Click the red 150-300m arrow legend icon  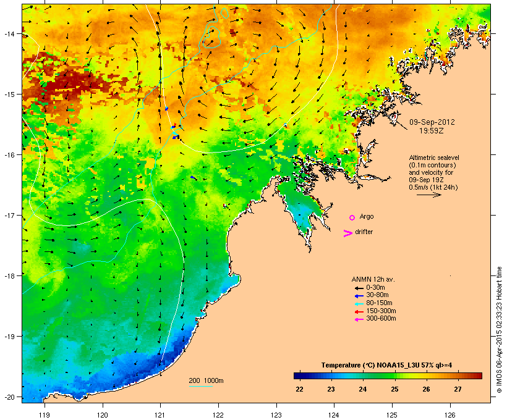(359, 312)
